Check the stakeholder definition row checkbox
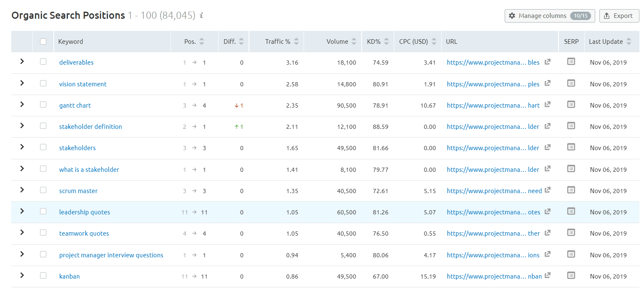 (x=43, y=126)
